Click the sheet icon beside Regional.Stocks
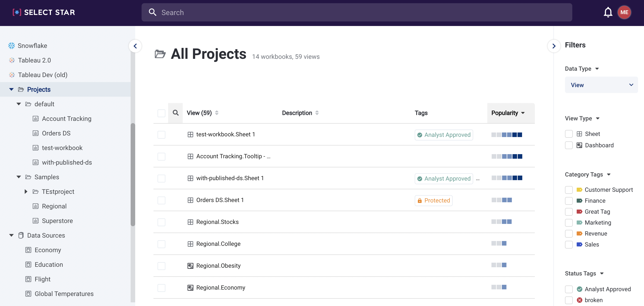 point(190,222)
